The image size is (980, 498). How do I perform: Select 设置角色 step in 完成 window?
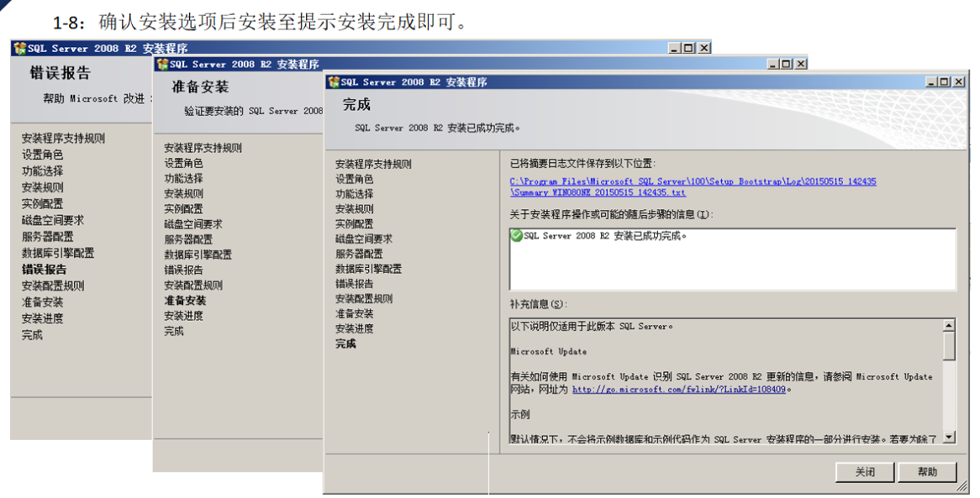[355, 179]
